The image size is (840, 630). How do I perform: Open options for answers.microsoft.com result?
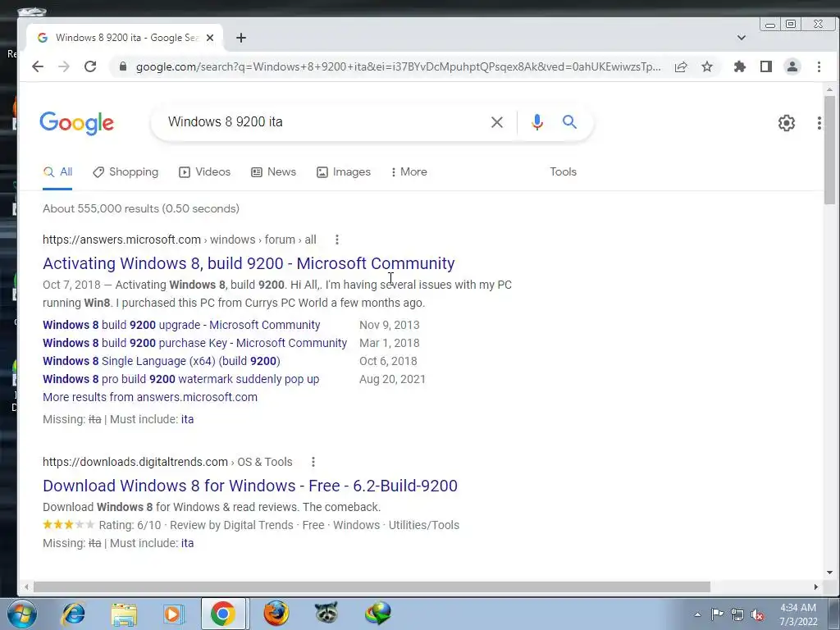point(337,240)
